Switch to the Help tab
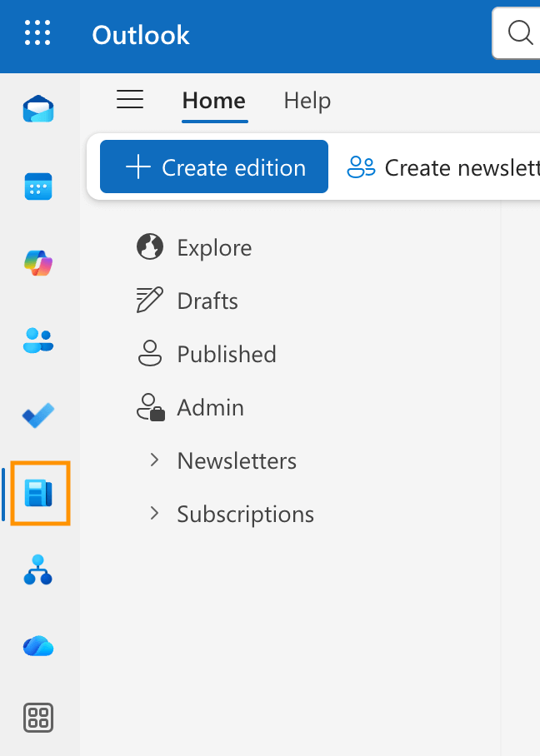The width and height of the screenshot is (540, 756). pos(307,102)
